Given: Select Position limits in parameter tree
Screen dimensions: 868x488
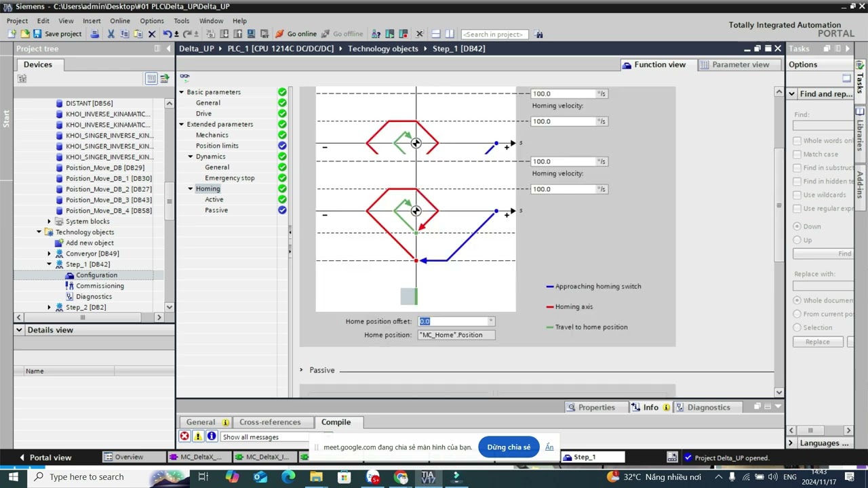Looking at the screenshot, I should pos(217,146).
